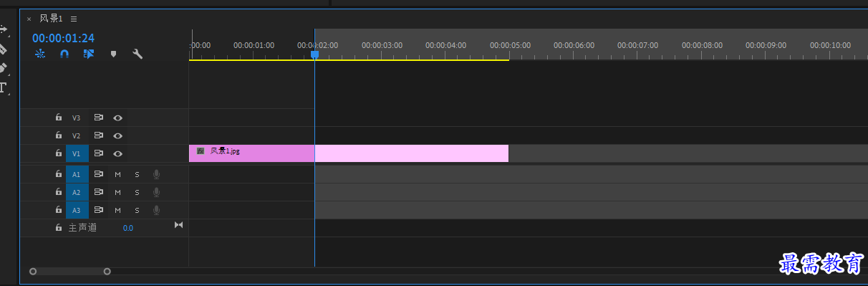
Task: Mute audio track A2
Action: 117,192
